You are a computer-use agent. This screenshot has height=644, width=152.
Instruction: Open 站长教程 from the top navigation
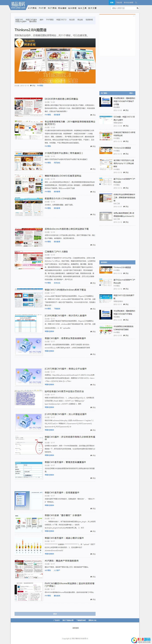point(72,8)
